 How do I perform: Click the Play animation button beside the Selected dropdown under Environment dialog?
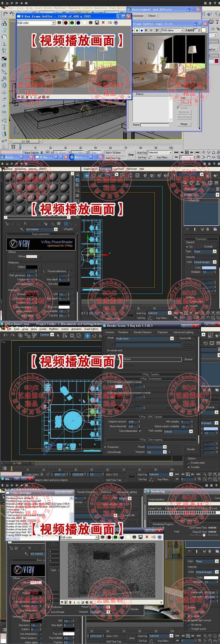click(x=187, y=152)
